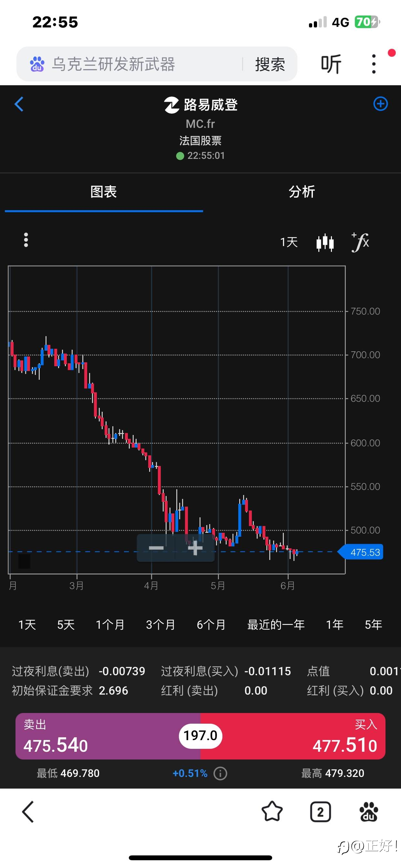
Task: Tap the Baidu paw icon in search bar
Action: [x=37, y=64]
